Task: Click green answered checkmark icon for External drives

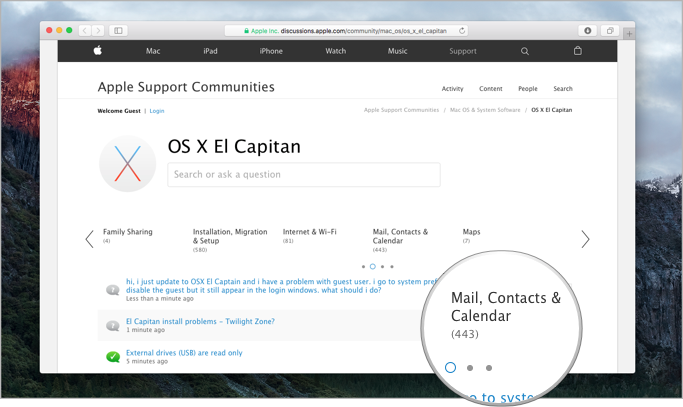Action: pyautogui.click(x=113, y=357)
